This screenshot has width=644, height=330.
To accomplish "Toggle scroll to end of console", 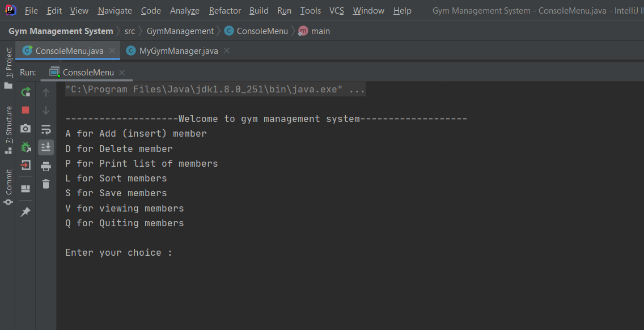I will click(46, 147).
